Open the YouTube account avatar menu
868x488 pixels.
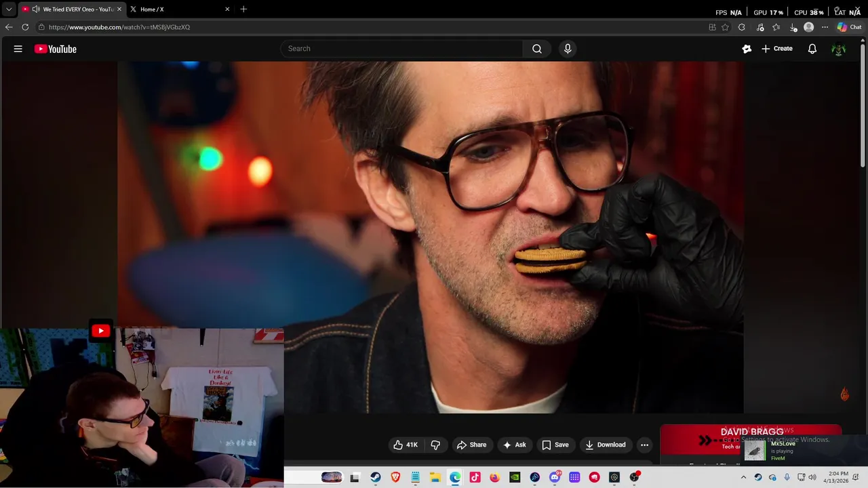[x=839, y=49]
